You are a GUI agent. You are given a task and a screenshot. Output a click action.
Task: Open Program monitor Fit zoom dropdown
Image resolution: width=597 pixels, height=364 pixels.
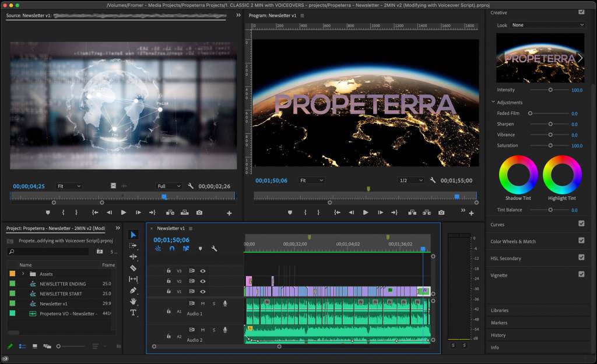311,181
